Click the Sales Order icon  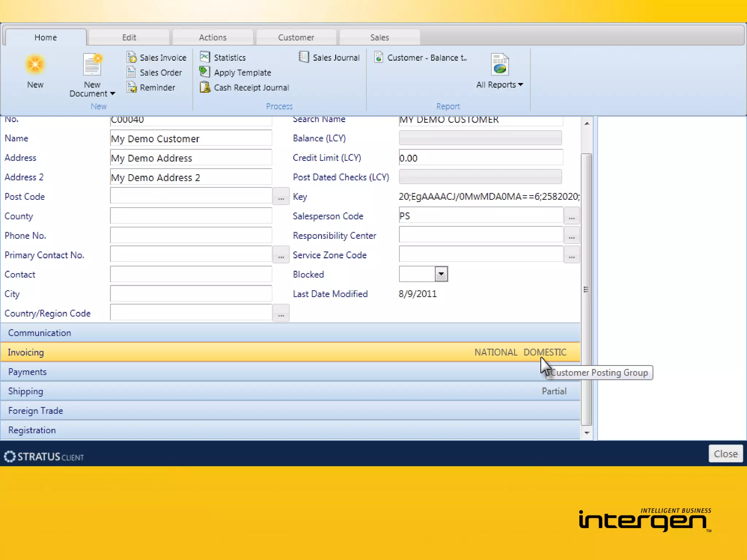[131, 72]
